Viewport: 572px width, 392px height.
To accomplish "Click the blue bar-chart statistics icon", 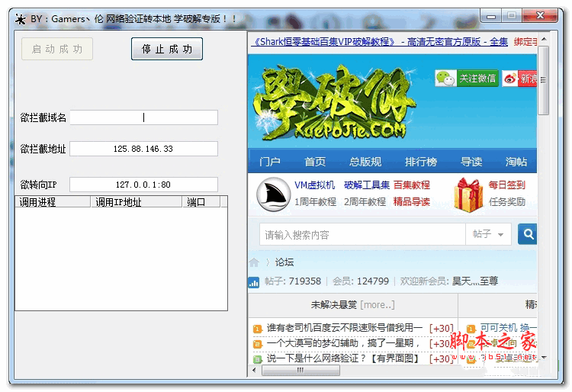I will [x=253, y=282].
